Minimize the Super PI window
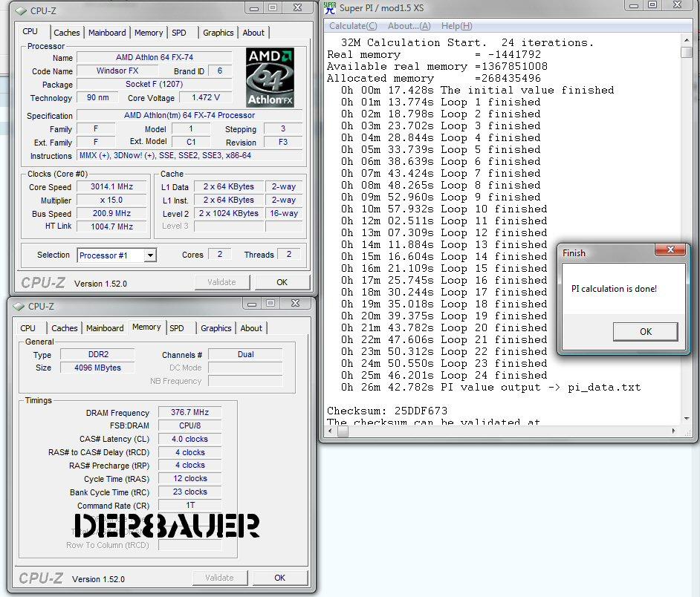This screenshot has width=700, height=597. click(x=633, y=5)
